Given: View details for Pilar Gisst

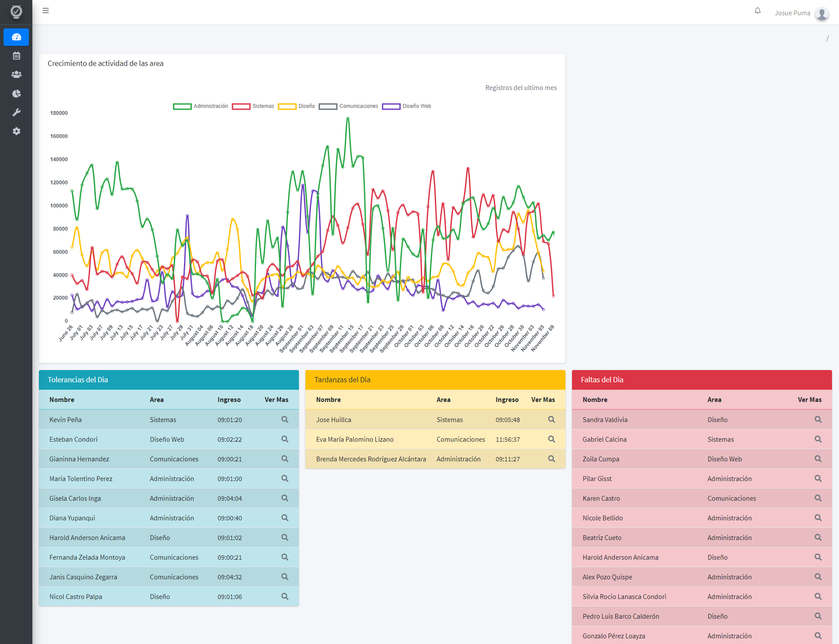Looking at the screenshot, I should [x=818, y=478].
